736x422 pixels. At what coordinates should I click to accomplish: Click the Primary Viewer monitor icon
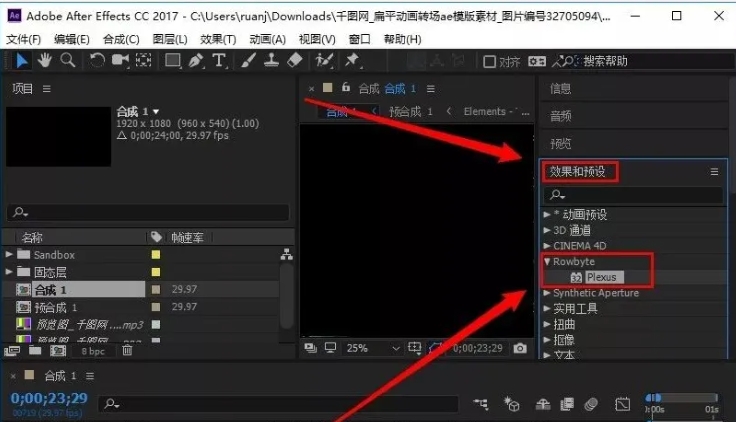(x=330, y=348)
